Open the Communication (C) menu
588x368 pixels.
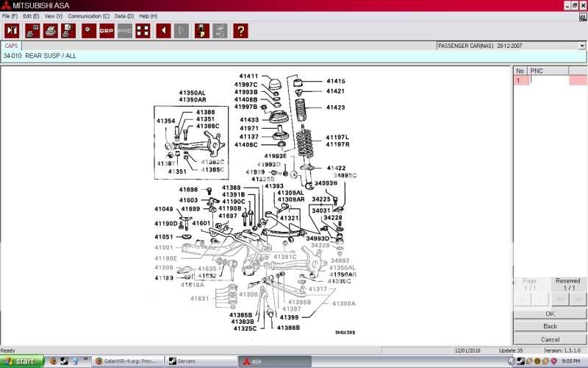88,15
